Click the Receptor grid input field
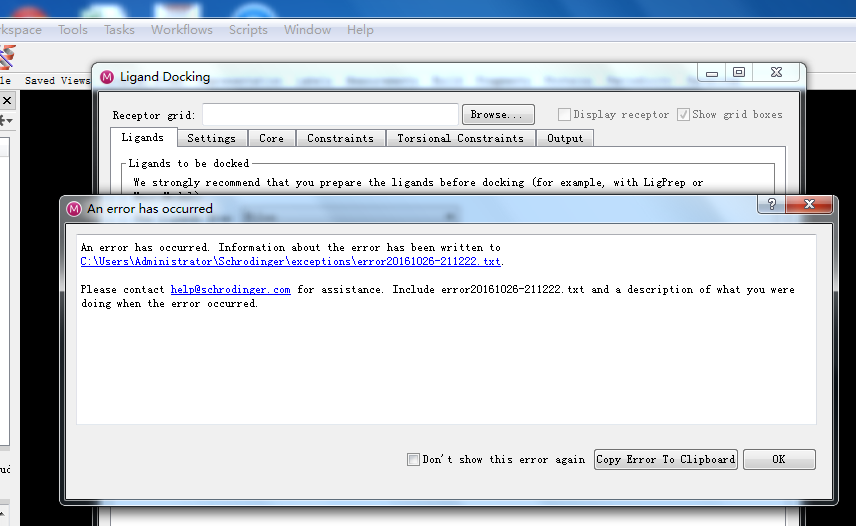856x526 pixels. (330, 115)
